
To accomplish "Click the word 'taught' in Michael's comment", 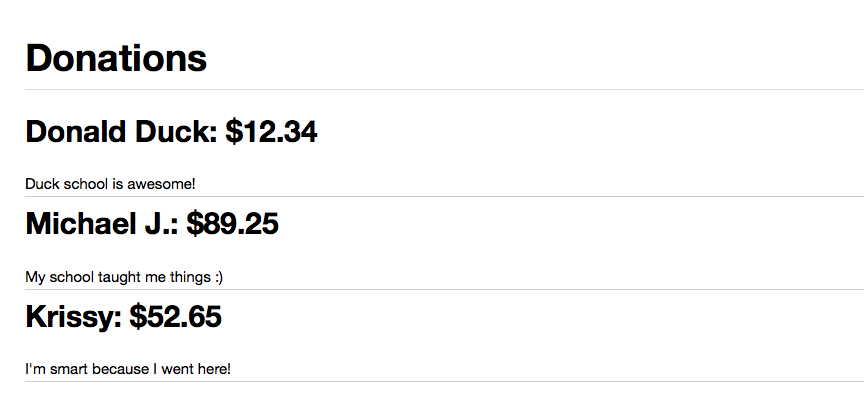I will pos(119,277).
